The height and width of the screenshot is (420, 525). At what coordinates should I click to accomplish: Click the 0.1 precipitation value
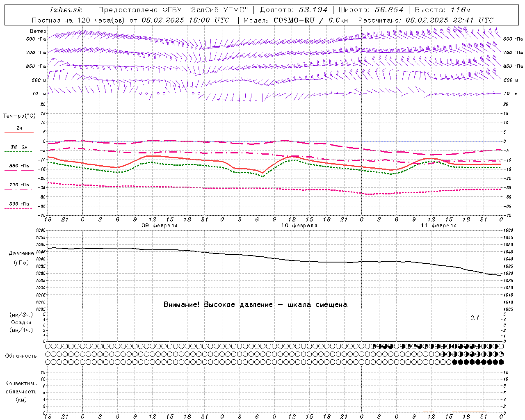475,317
